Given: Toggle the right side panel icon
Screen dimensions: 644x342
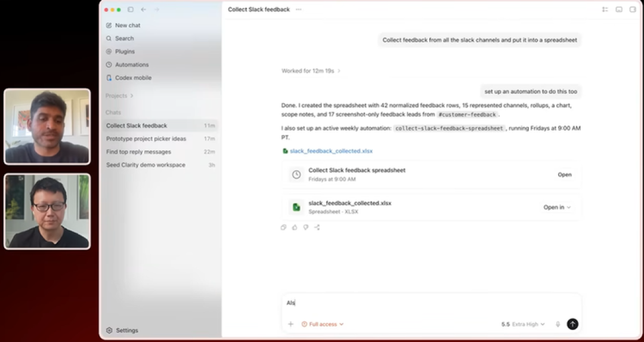Looking at the screenshot, I should coord(633,10).
